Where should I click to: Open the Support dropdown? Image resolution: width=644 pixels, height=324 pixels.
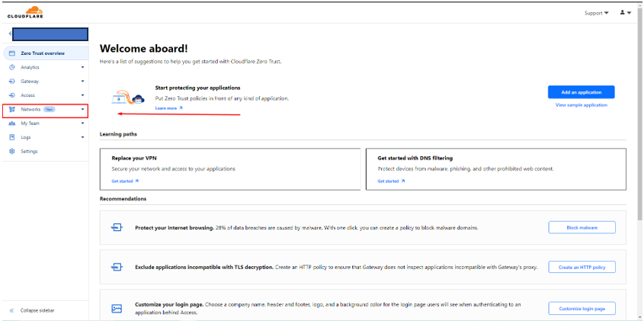[596, 13]
